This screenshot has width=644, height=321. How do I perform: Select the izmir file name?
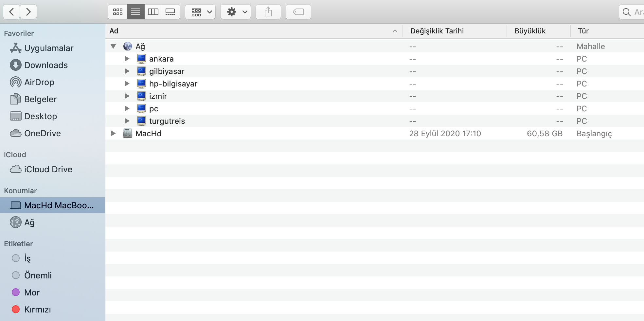158,96
